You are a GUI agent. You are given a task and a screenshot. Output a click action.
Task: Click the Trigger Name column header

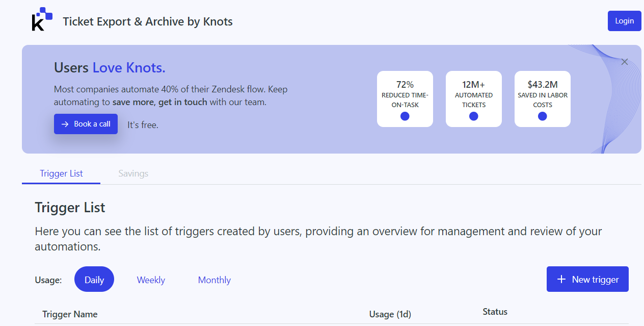pyautogui.click(x=70, y=314)
